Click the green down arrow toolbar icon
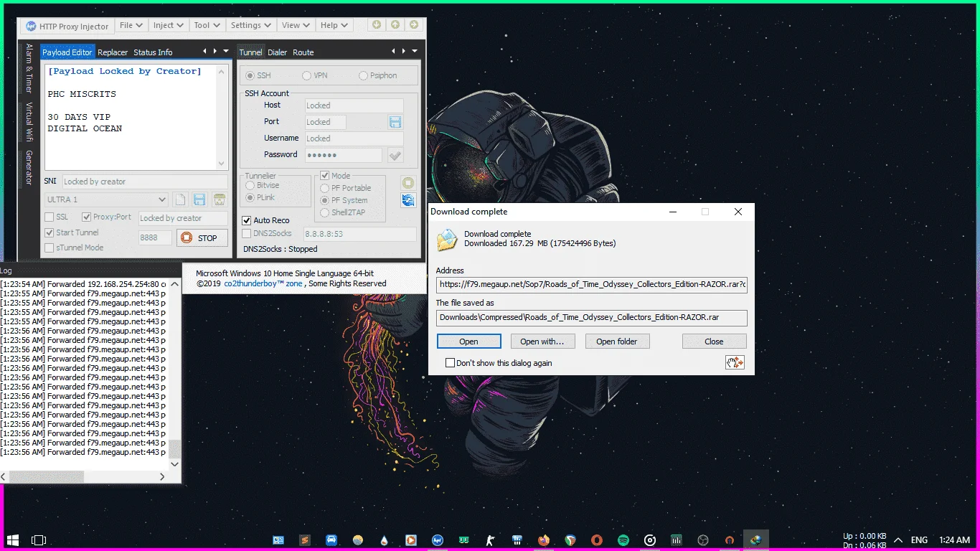This screenshot has width=980, height=551. (377, 25)
